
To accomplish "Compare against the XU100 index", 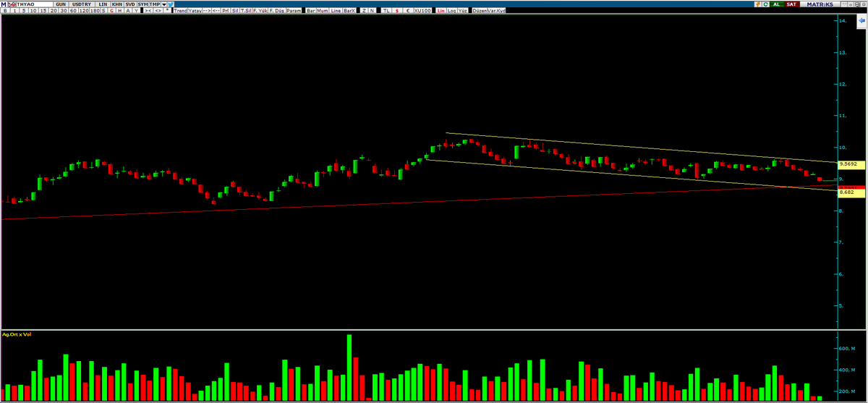I will click(423, 11).
